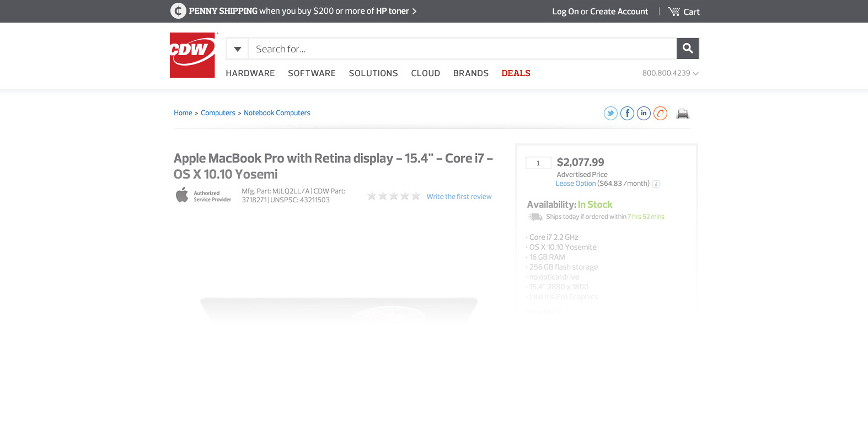Image resolution: width=868 pixels, height=446 pixels.
Task: Go to Notebook Computers breadcrumb
Action: tap(277, 113)
